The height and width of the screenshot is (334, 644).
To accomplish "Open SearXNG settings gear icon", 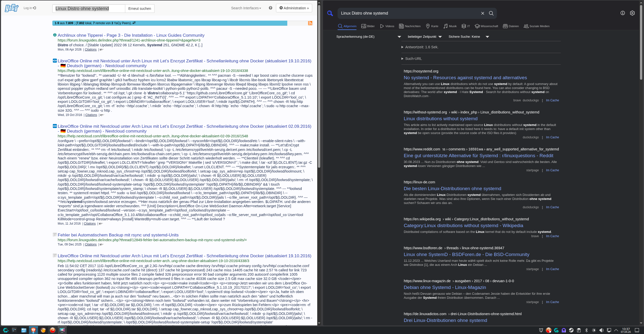I will (x=632, y=13).
